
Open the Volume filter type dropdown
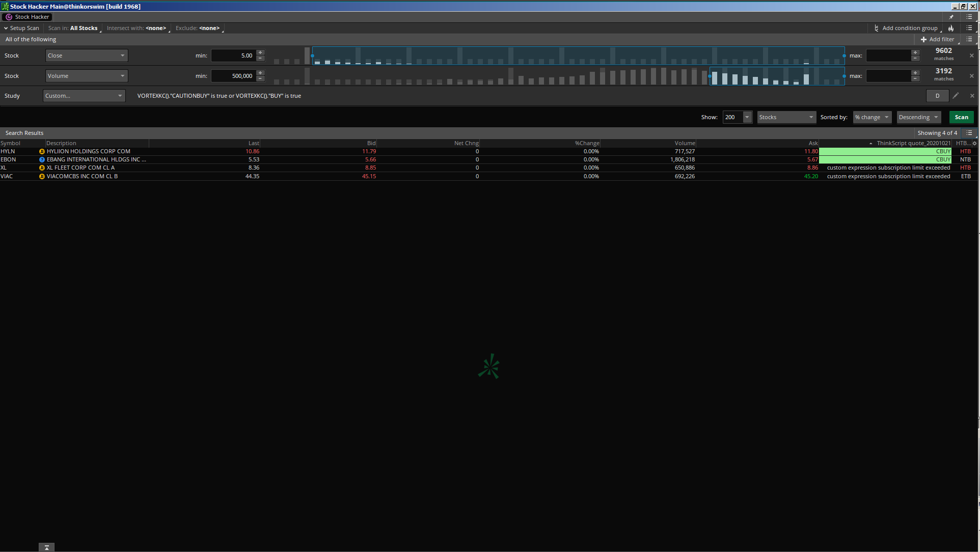pos(87,76)
